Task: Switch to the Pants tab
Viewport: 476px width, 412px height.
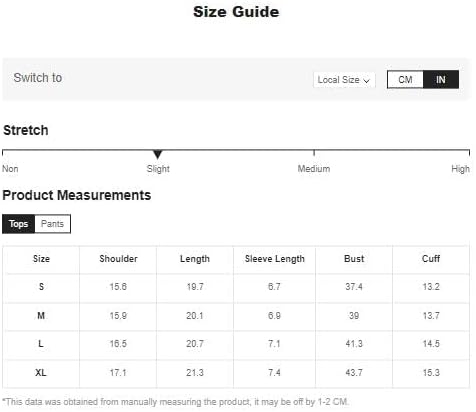Action: tap(52, 224)
